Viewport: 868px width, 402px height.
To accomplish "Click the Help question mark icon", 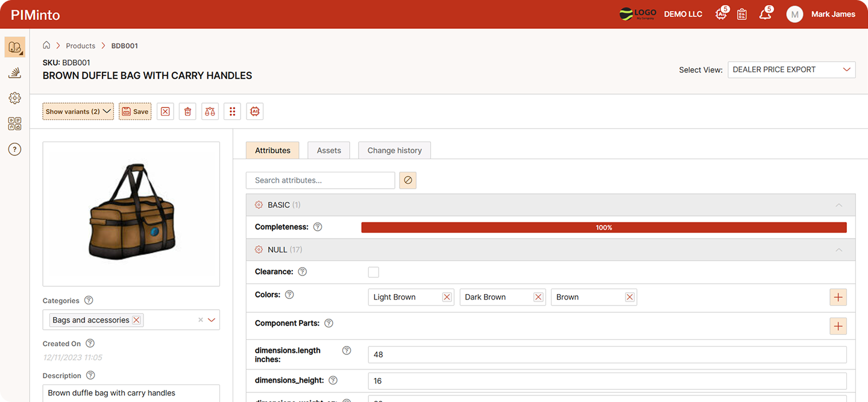I will (x=14, y=149).
